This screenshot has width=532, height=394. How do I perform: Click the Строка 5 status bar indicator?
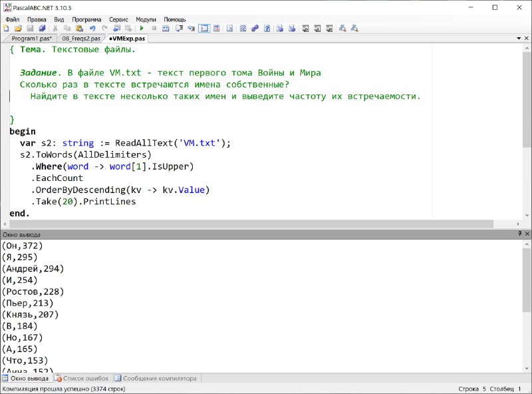(x=472, y=389)
